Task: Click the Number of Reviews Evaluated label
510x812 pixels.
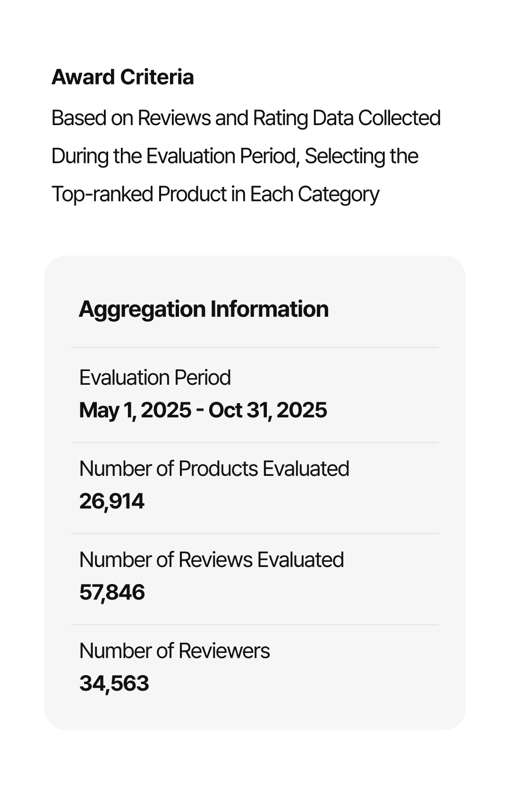Action: (x=211, y=560)
